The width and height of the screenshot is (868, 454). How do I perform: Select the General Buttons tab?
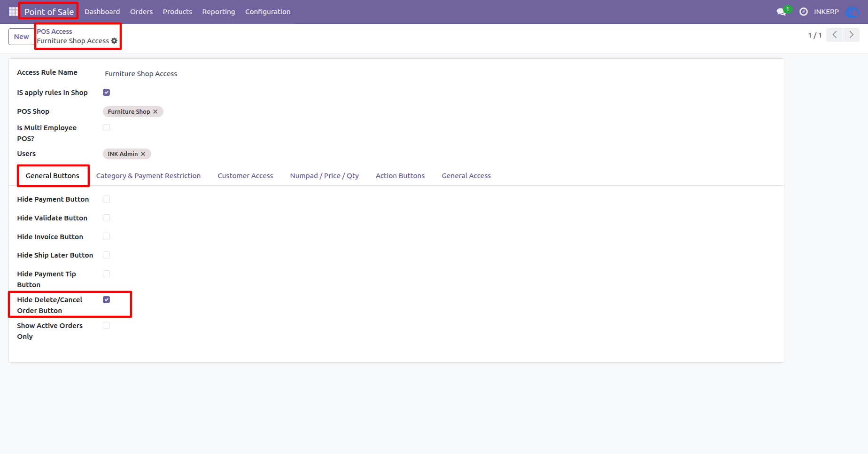[53, 176]
